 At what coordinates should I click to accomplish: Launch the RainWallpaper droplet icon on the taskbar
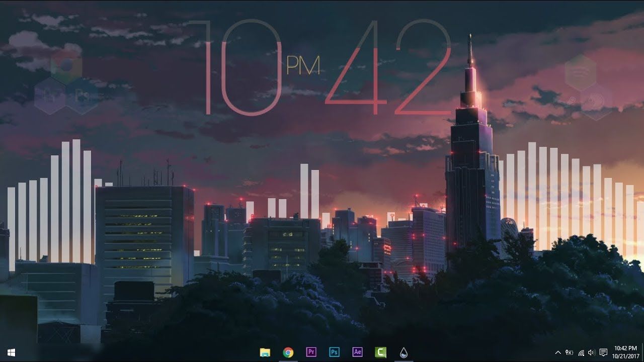pyautogui.click(x=403, y=352)
